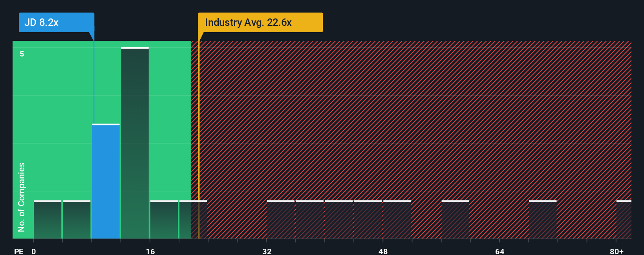Click the first histogram bar at PE 0

(x=48, y=219)
